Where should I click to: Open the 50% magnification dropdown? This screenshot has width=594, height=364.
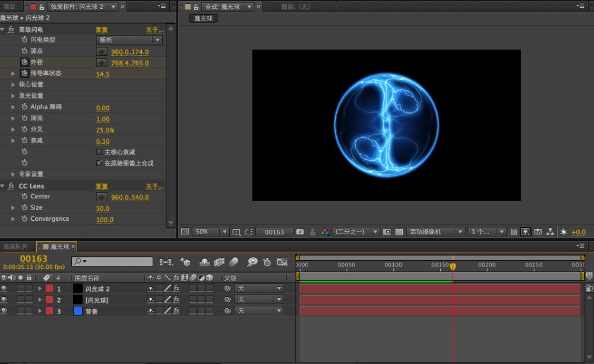pos(211,232)
